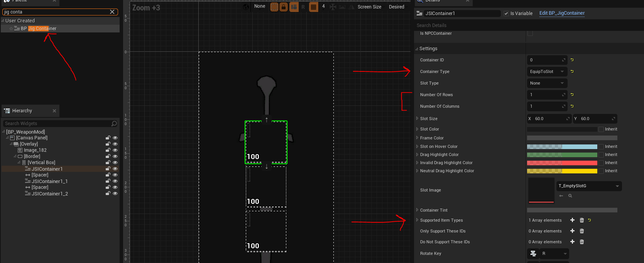
Task: Collapse Vertical Box in hierarchy
Action: [19, 163]
